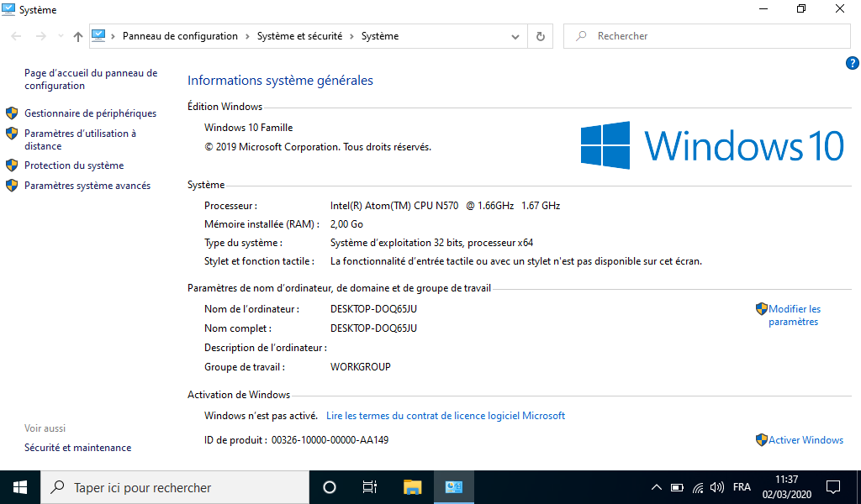Click the Windows 10 Famille text

[248, 128]
